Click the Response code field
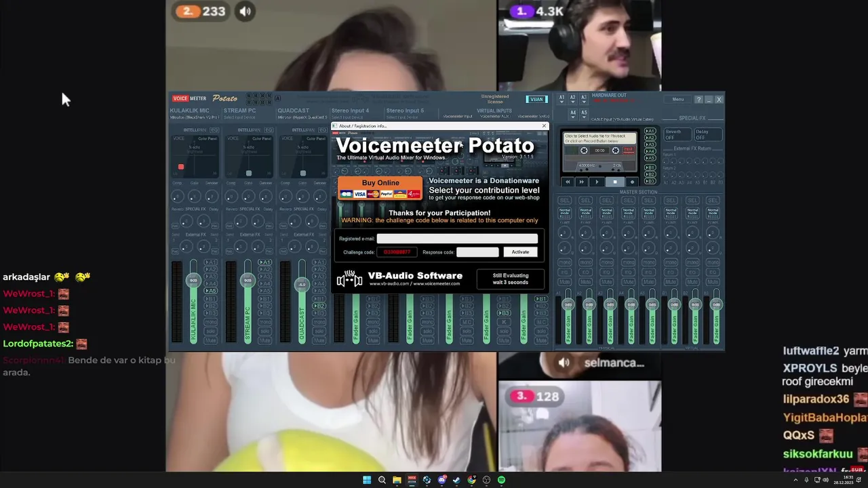The image size is (868, 488). pos(477,252)
